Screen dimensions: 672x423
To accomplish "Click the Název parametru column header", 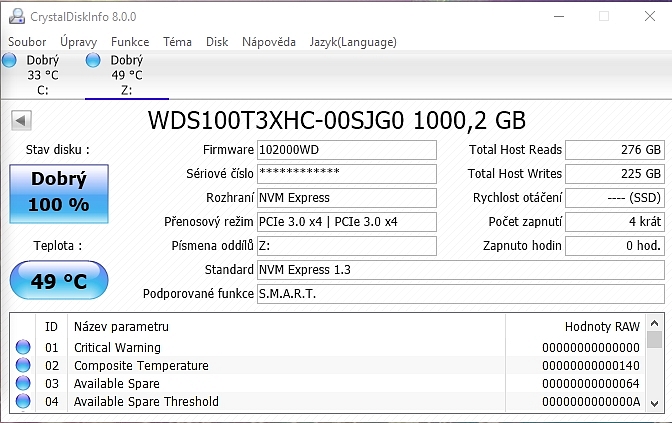I will (x=286, y=327).
